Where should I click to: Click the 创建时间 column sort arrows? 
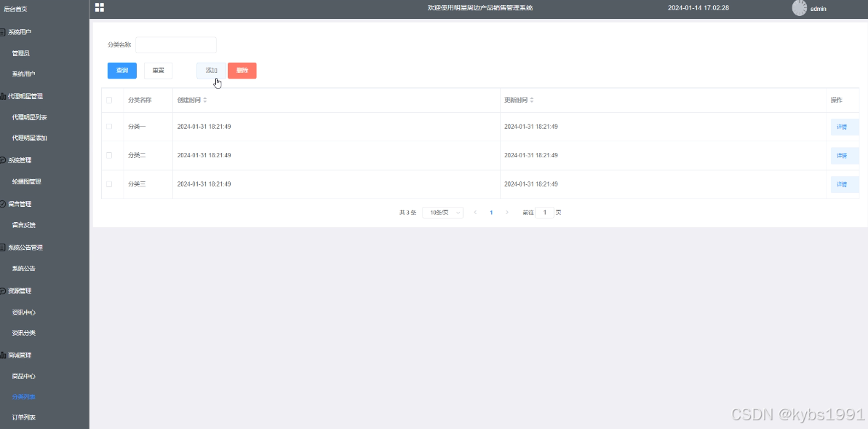(205, 101)
